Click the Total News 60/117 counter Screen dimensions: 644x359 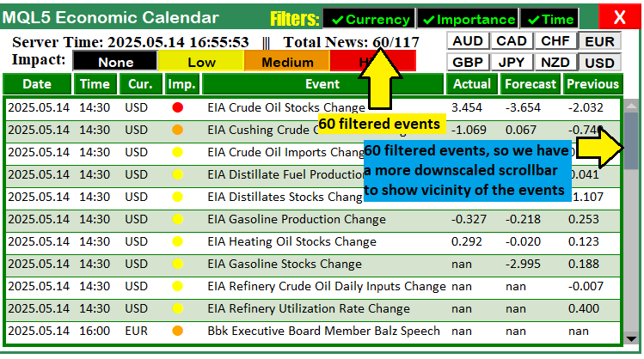(351, 42)
